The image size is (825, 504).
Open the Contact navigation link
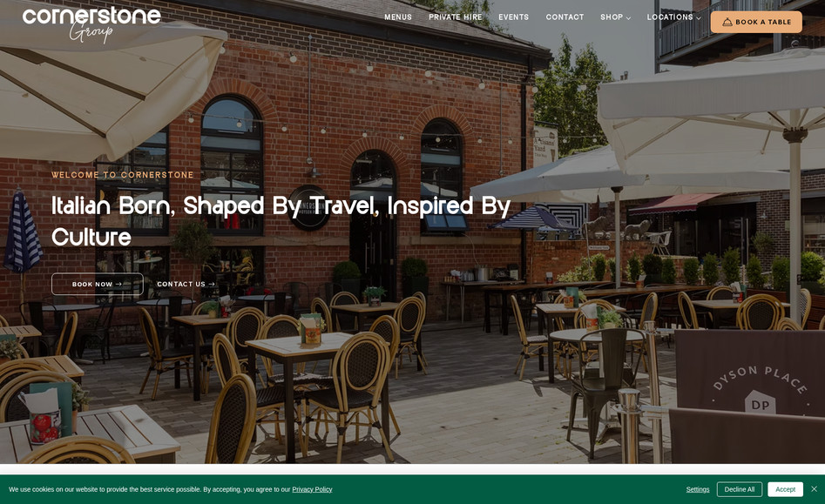pyautogui.click(x=565, y=17)
